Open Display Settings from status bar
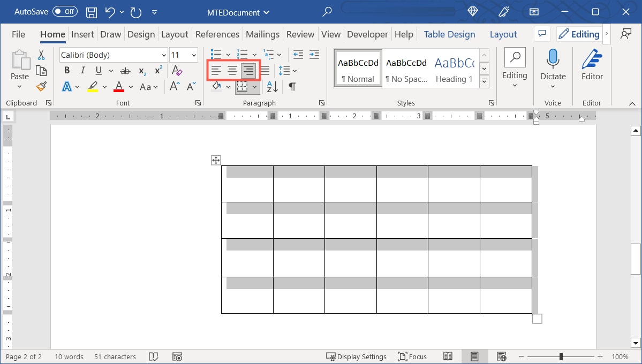This screenshot has height=364, width=642. 357,356
